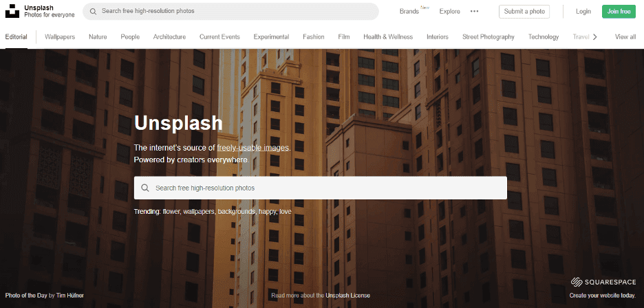Click the Submit a photo button
The image size is (644, 308).
point(524,12)
